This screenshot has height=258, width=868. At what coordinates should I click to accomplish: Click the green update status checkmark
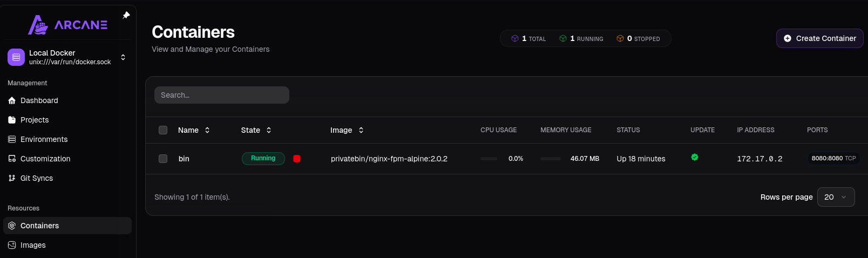(695, 157)
